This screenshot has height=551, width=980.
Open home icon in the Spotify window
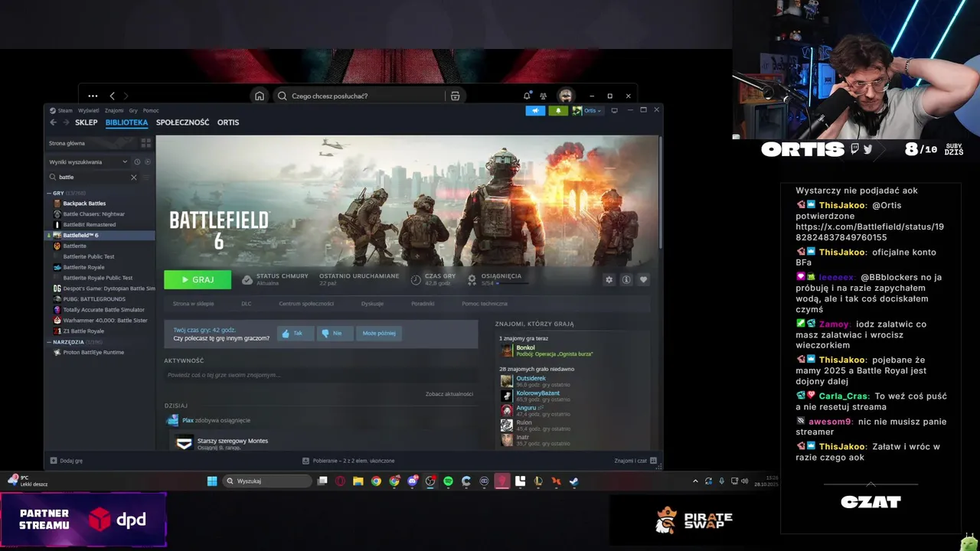coord(260,96)
